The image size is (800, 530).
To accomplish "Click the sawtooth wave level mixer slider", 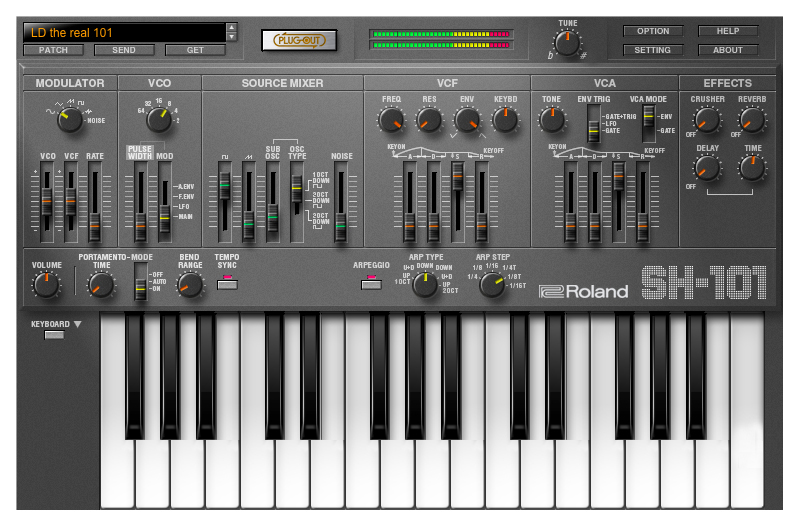I will pos(248,203).
